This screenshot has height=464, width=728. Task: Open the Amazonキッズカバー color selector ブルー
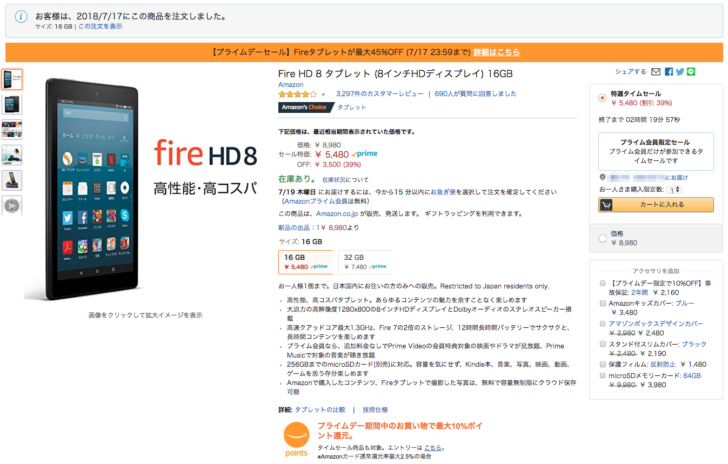pos(684,303)
